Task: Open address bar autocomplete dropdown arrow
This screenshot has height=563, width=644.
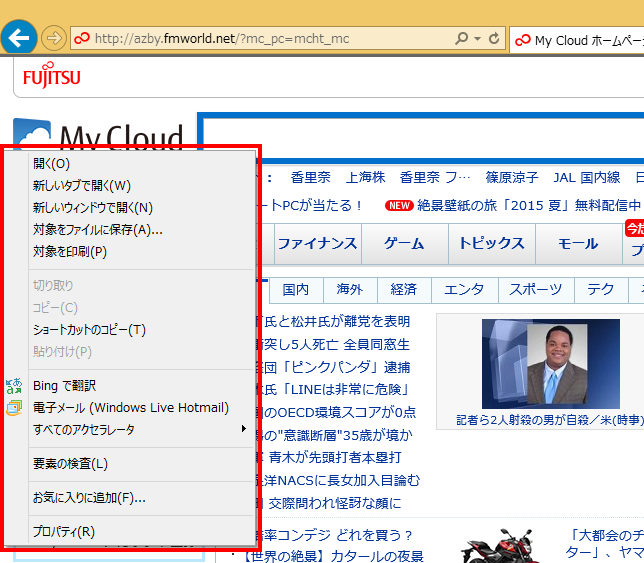Action: click(x=477, y=39)
